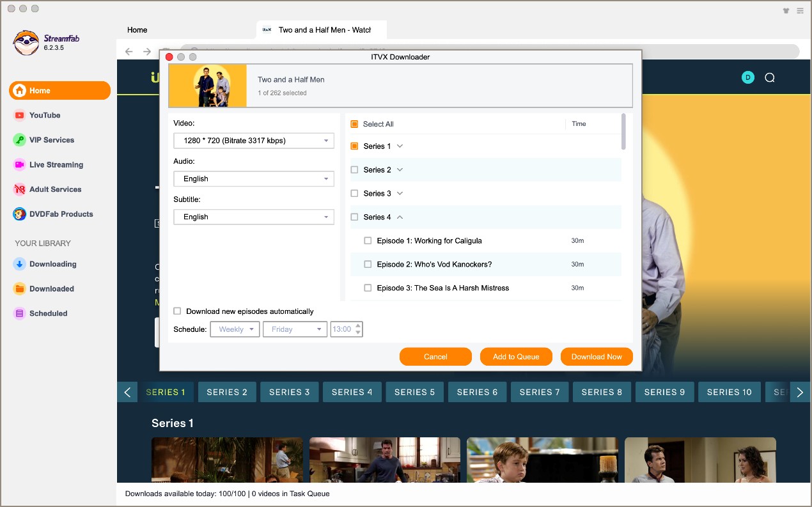Open the Scheduled list icon
Image resolution: width=812 pixels, height=507 pixels.
[19, 313]
